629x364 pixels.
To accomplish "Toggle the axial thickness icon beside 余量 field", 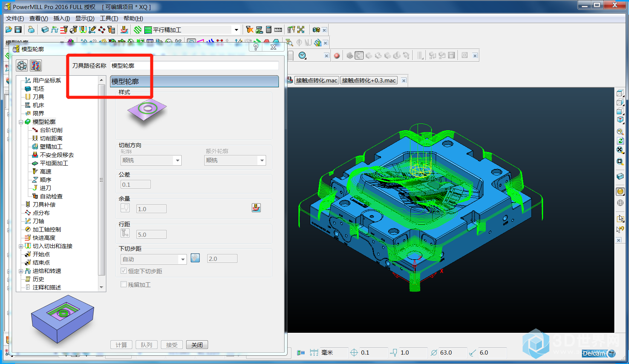I will click(x=125, y=208).
